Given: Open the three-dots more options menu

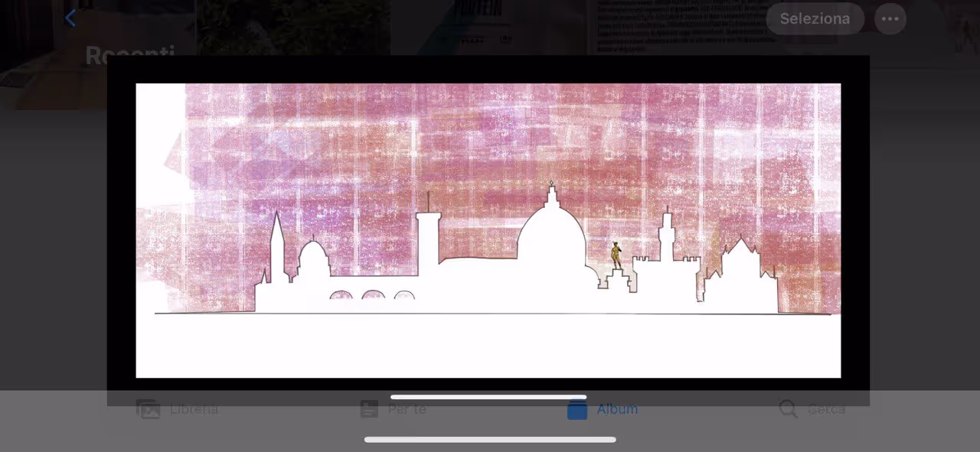Looking at the screenshot, I should (x=890, y=18).
